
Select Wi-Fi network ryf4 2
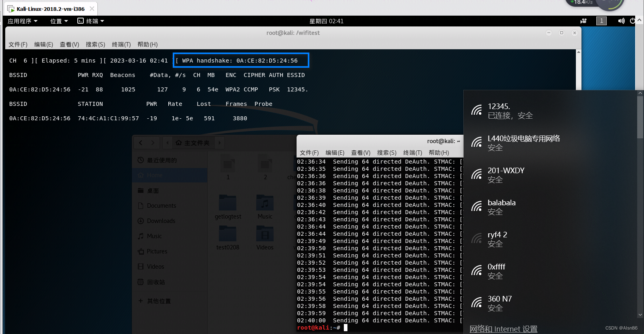(550, 239)
